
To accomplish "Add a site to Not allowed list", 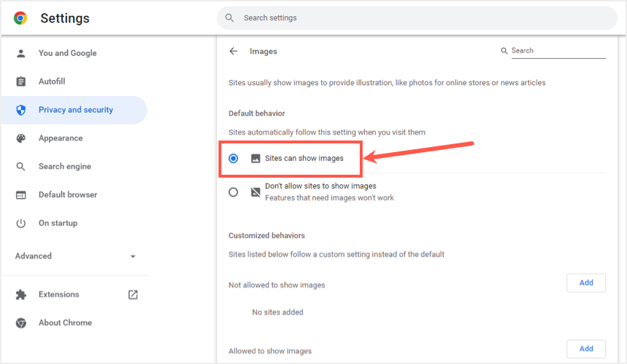I will [585, 282].
